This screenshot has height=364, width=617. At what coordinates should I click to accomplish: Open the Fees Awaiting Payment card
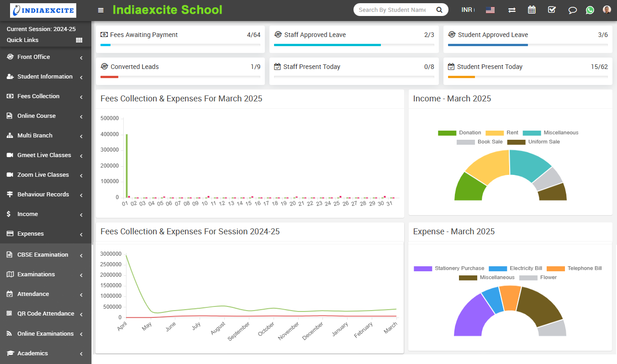tap(144, 35)
